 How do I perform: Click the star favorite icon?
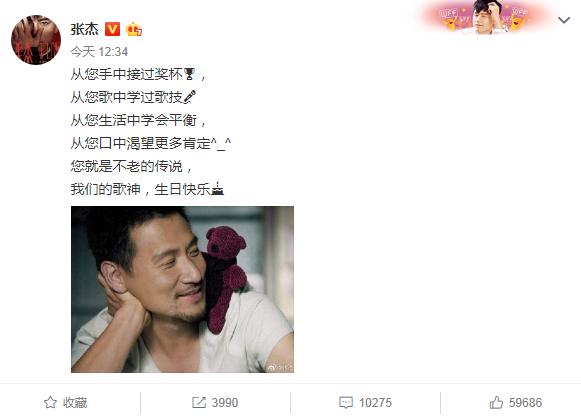50,403
